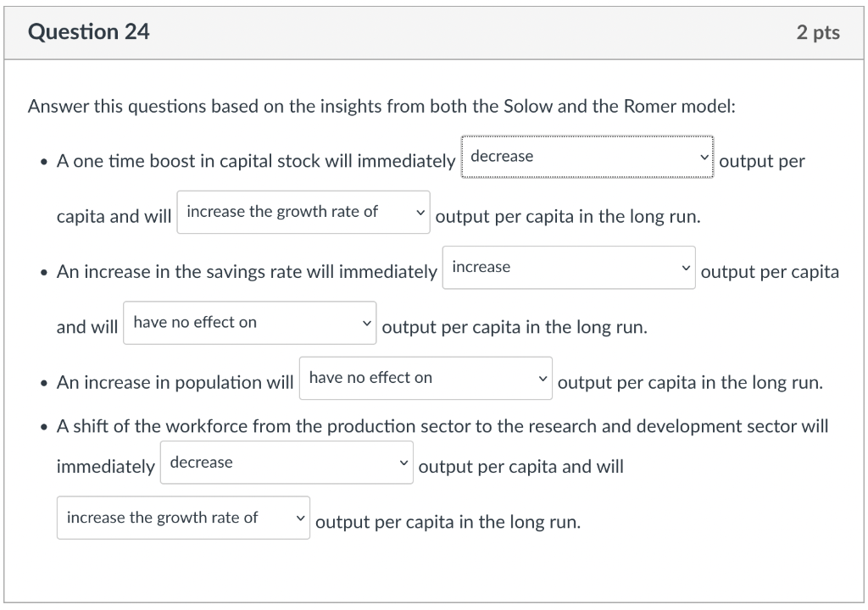The height and width of the screenshot is (610, 868).
Task: Open the last "increase the growth rate of" dropdown
Action: coord(182,517)
